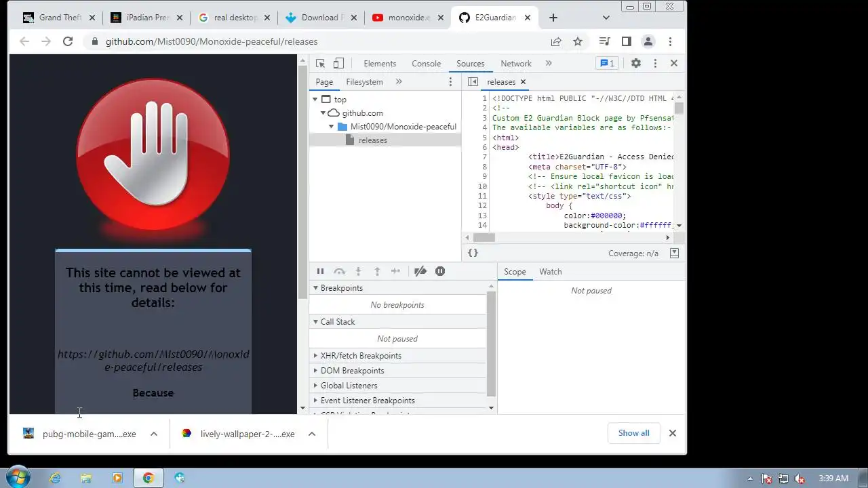Click the step debugger icon
This screenshot has width=868, height=488.
[396, 271]
